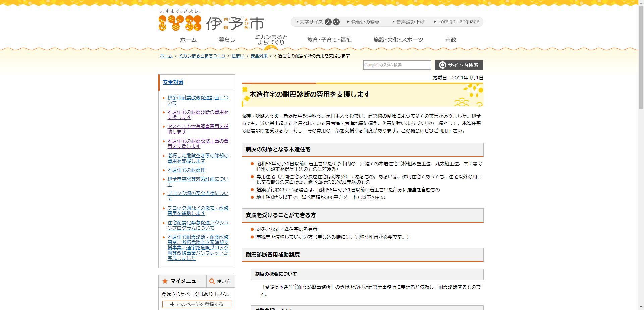644x310 pixels.
Task: Shrink text with the 小 size icon
Action: [x=335, y=22]
